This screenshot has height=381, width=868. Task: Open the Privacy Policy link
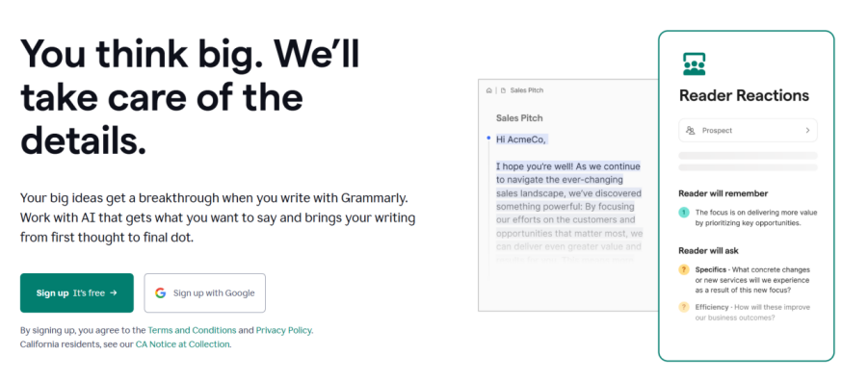[283, 330]
